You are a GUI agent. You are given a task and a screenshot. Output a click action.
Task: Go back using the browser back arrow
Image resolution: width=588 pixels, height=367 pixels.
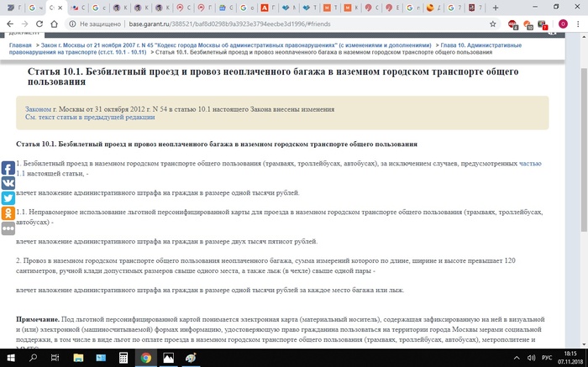coord(8,25)
